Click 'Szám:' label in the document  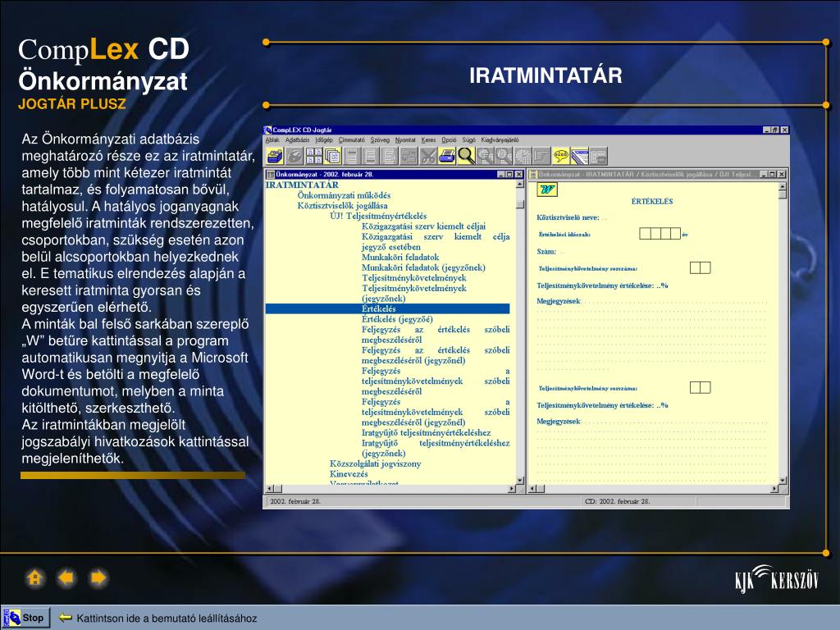click(546, 251)
